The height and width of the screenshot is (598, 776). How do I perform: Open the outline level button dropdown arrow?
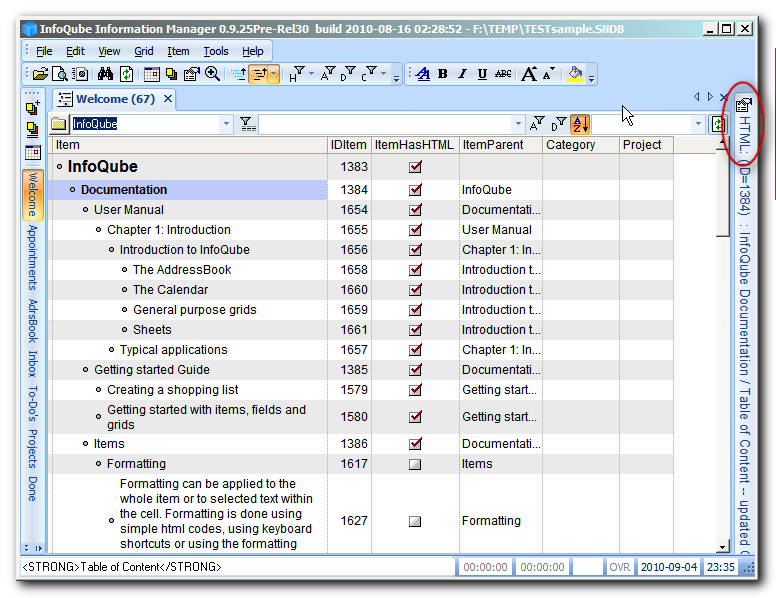tap(274, 74)
